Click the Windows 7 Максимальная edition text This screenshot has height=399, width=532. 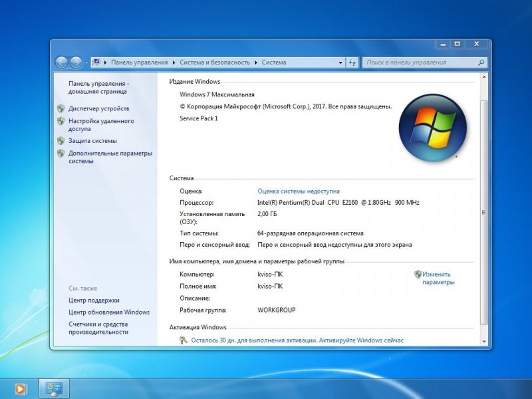coord(217,94)
